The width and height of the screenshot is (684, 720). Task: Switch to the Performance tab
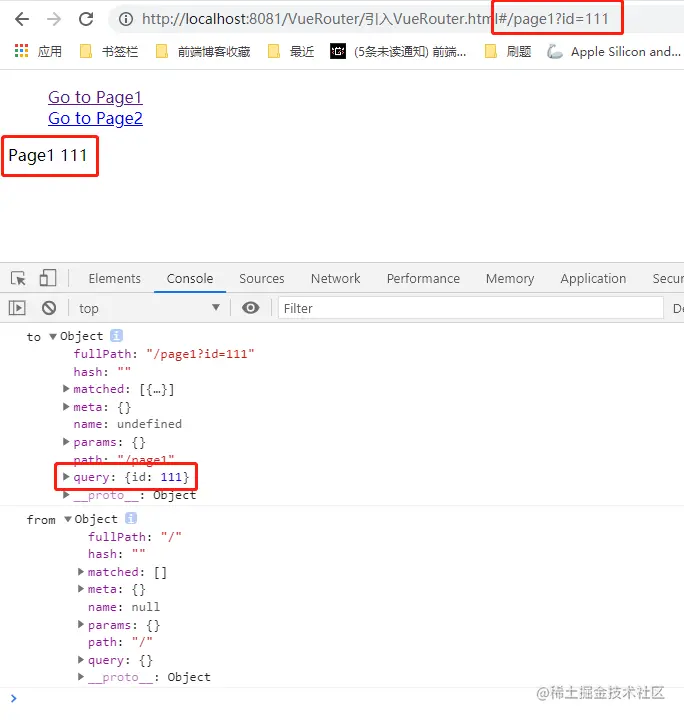click(x=423, y=278)
